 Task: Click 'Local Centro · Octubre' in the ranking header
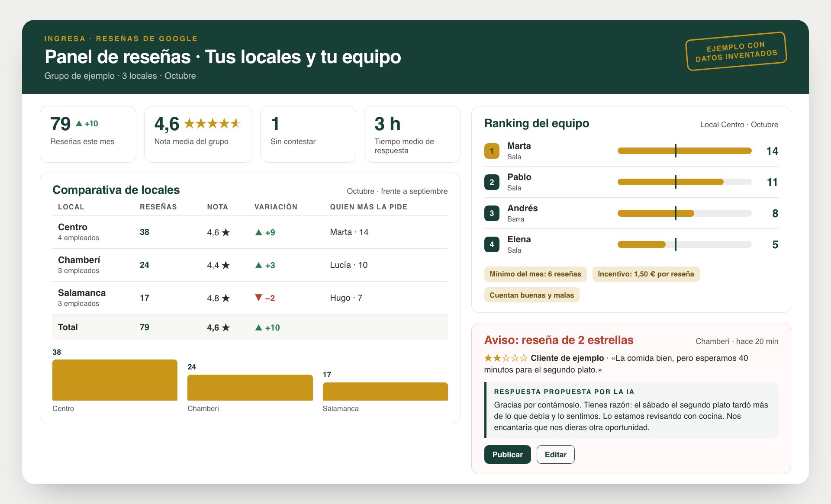[x=739, y=125]
